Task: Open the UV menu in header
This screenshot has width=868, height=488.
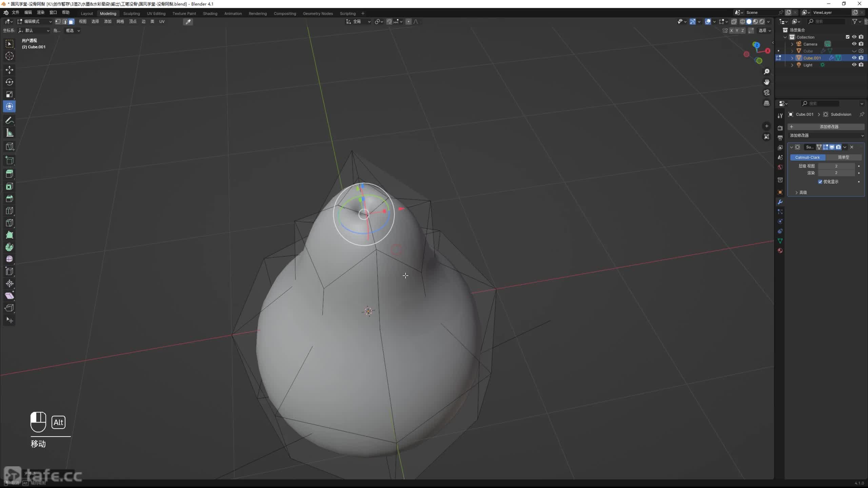Action: click(x=162, y=22)
